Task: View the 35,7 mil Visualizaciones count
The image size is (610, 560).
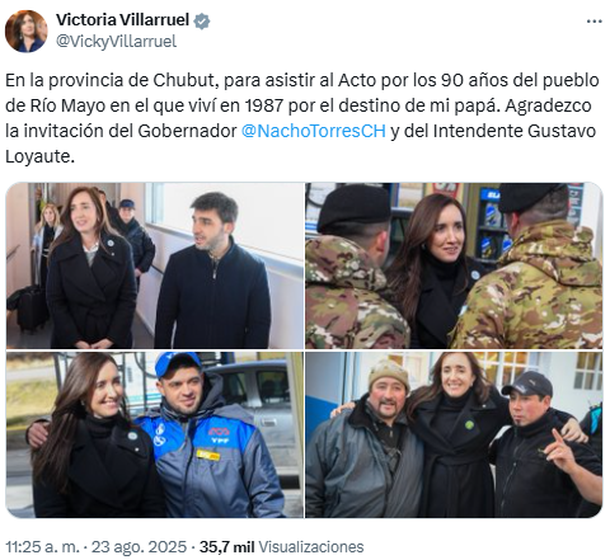Action: point(282,547)
